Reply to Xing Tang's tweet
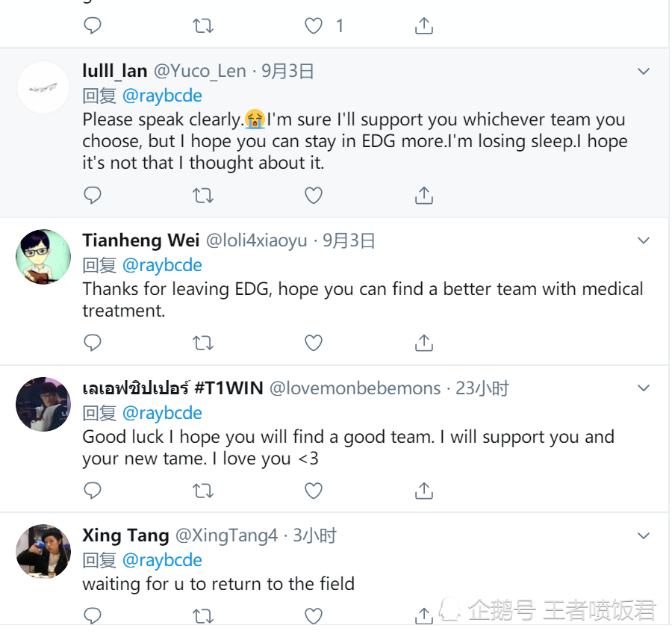The height and width of the screenshot is (634, 672). [x=92, y=615]
